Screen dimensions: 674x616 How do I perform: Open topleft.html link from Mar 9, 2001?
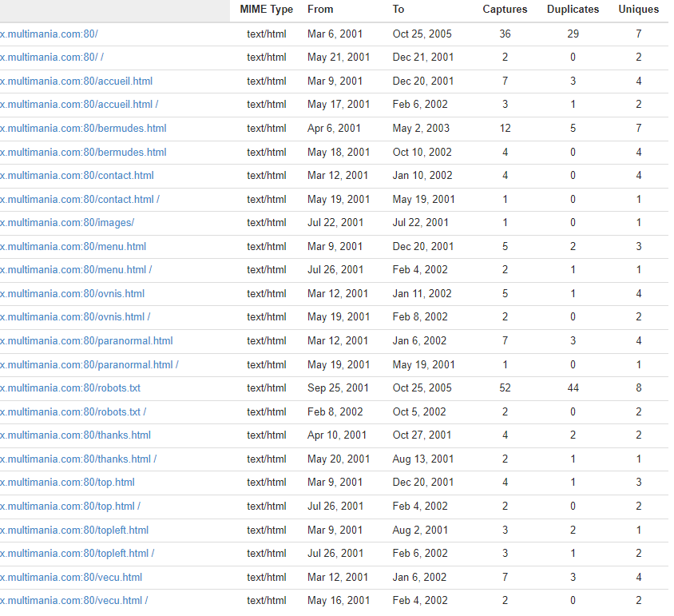(x=74, y=530)
